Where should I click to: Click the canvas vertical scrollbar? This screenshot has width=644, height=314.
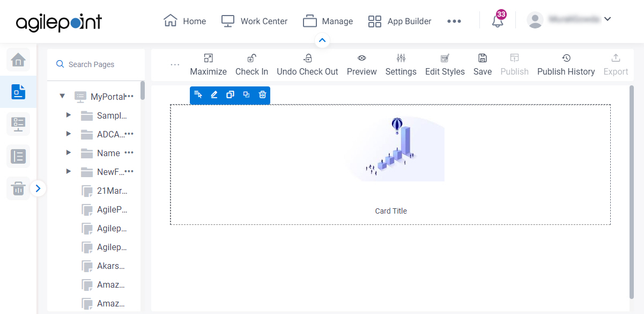pos(632,192)
